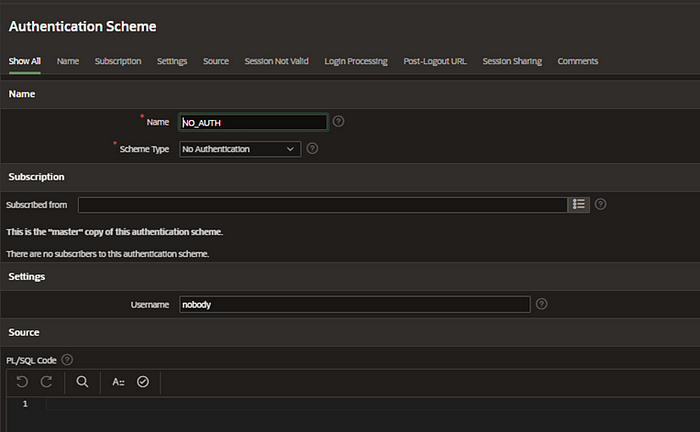
Task: Click the help icon next to Name field
Action: point(338,121)
